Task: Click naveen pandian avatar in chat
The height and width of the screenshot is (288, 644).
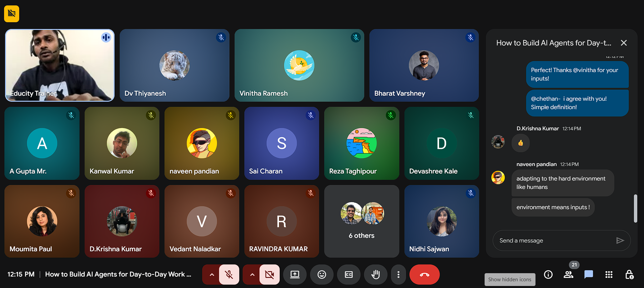Action: (x=498, y=178)
